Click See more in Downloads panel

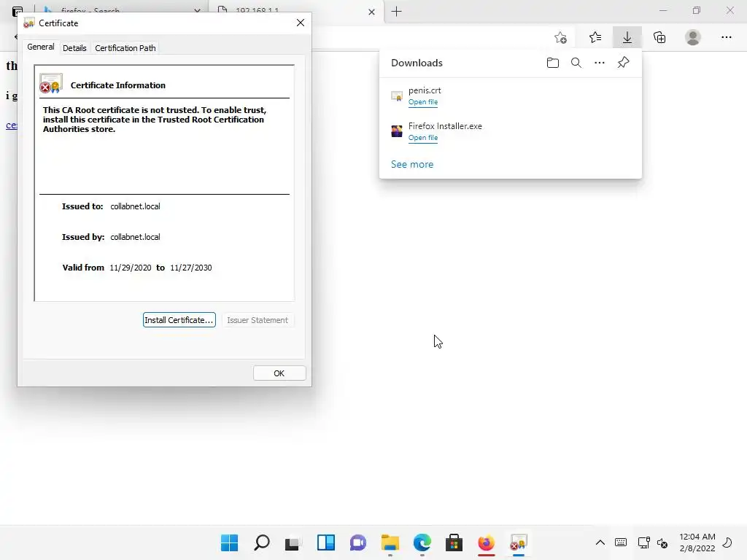coord(412,164)
